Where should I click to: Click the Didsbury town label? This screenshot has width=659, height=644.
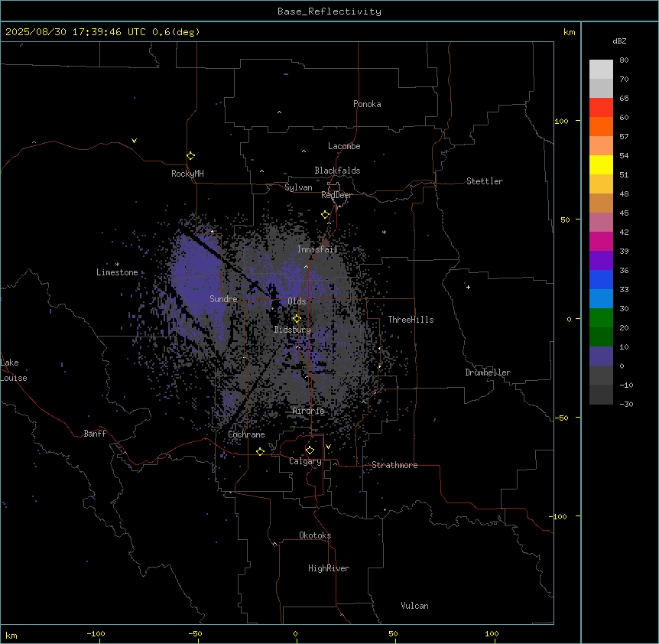[293, 330]
